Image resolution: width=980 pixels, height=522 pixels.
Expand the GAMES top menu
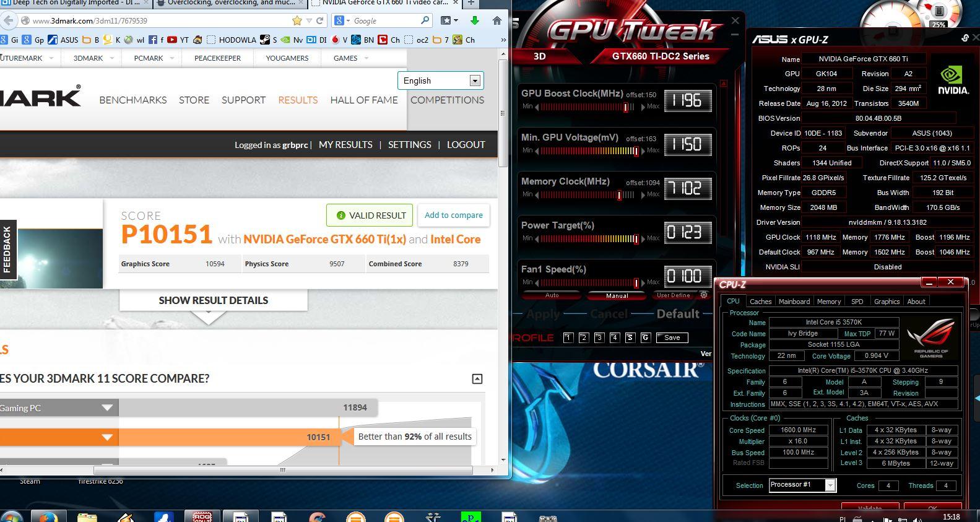366,58
